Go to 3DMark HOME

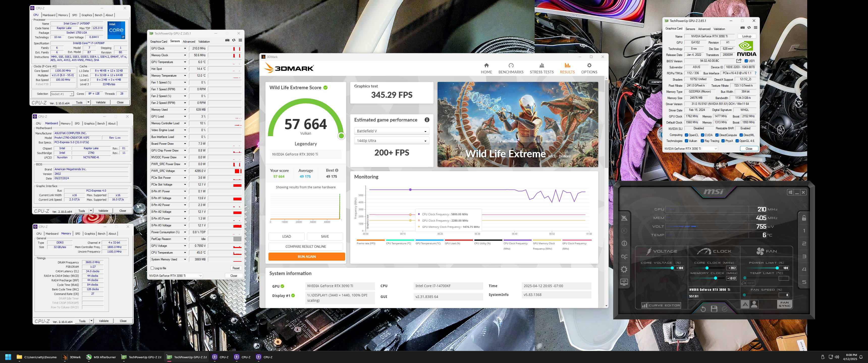[x=486, y=68]
